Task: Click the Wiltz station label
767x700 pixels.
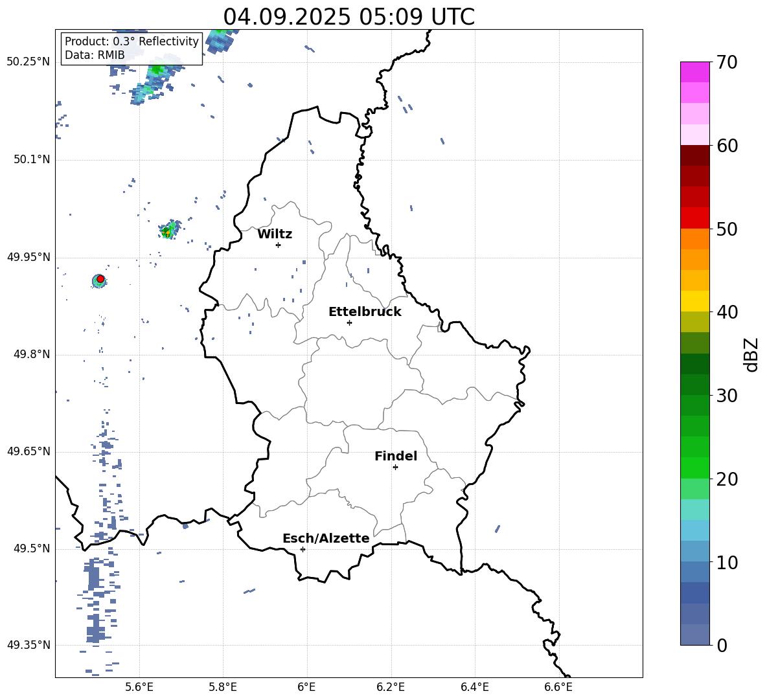Action: [x=275, y=234]
